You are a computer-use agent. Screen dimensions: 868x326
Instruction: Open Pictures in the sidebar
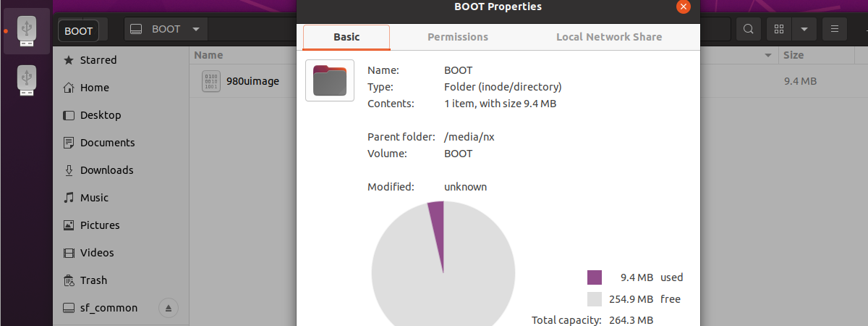(x=121, y=225)
